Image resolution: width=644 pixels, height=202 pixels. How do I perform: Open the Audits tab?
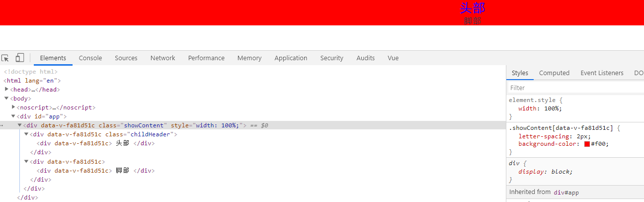(x=366, y=58)
